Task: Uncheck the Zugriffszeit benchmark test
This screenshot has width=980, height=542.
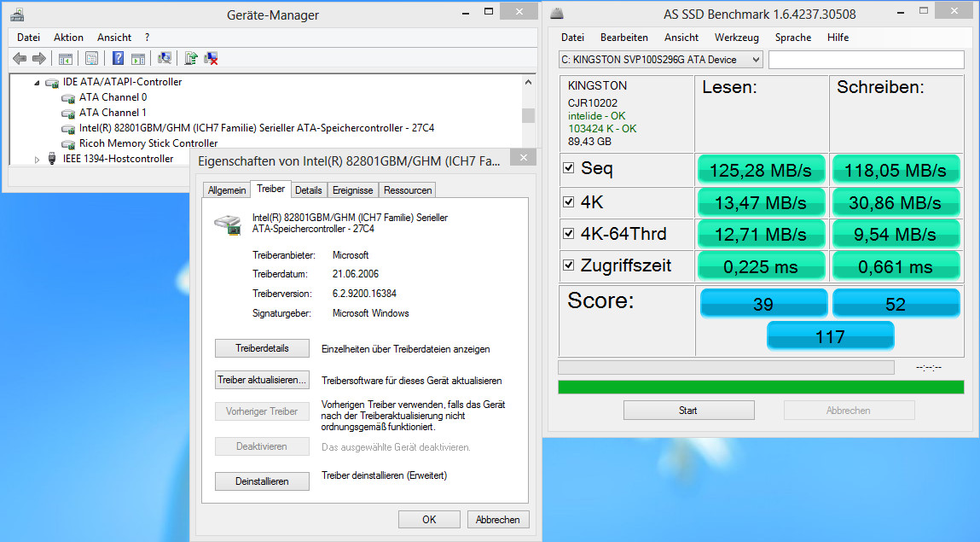Action: point(568,265)
